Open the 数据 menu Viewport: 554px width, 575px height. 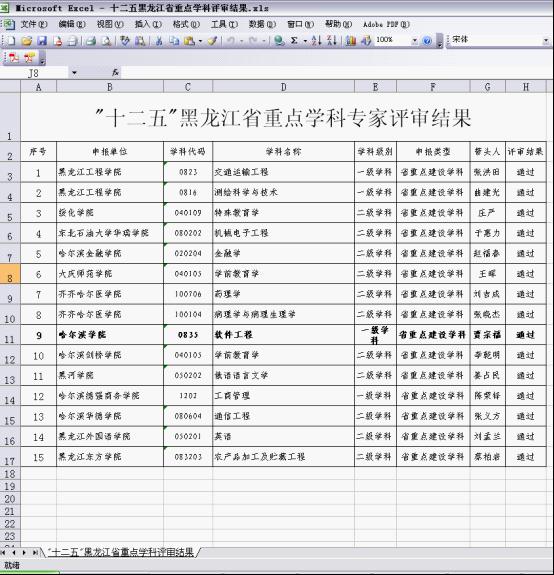point(262,24)
